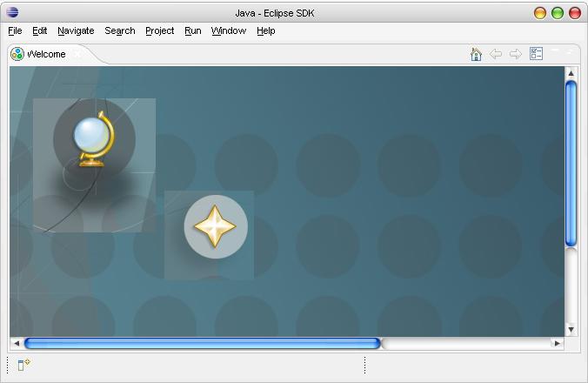Image resolution: width=588 pixels, height=383 pixels.
Task: Click the horizontal scrollbar right arrow
Action: click(558, 343)
